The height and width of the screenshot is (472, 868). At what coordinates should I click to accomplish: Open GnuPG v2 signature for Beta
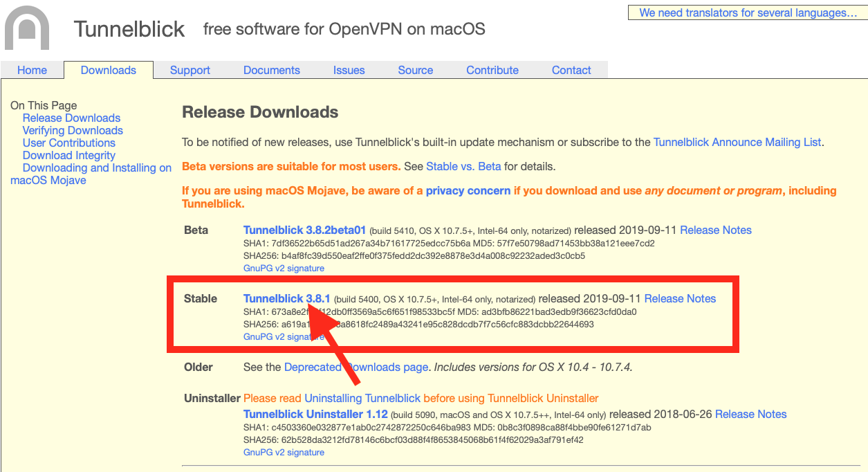point(284,268)
